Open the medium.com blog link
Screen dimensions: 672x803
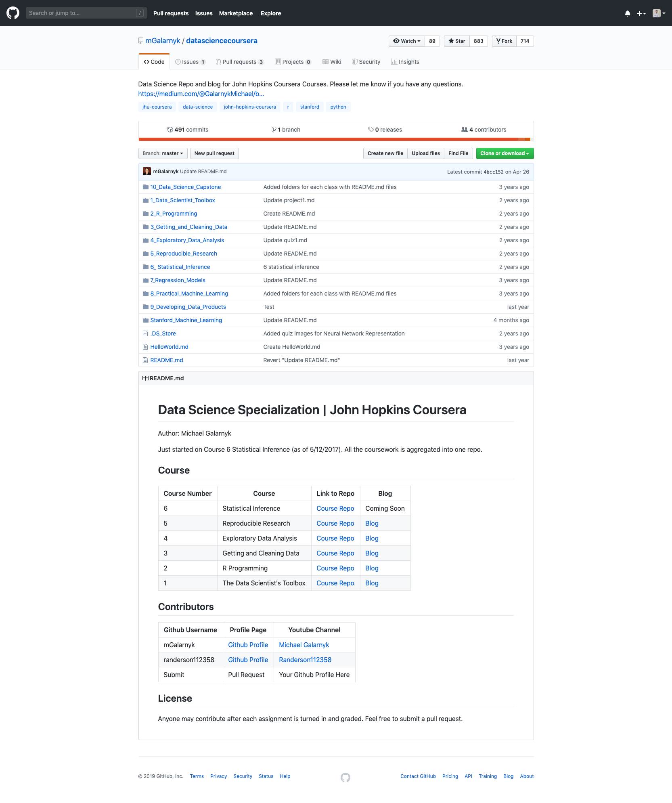[x=201, y=94]
